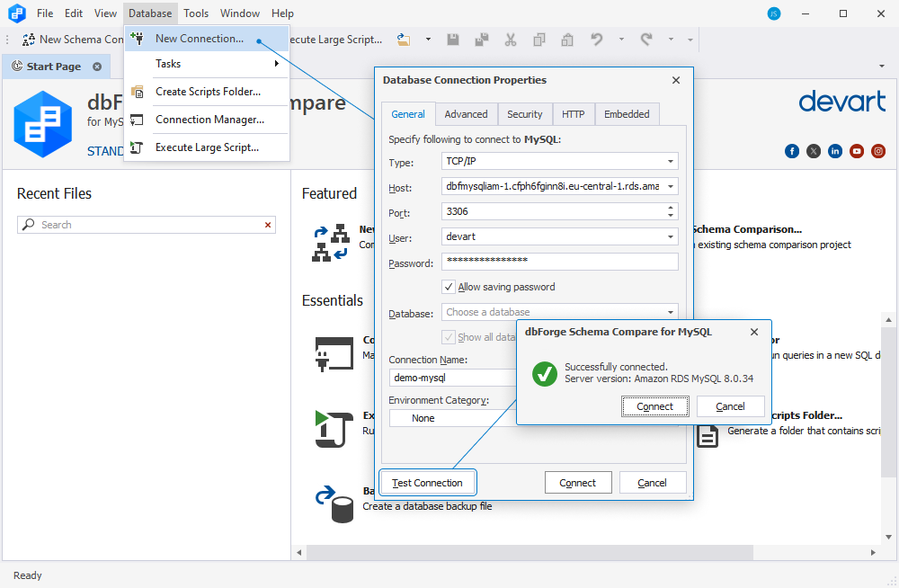Open the File menu

point(45,13)
